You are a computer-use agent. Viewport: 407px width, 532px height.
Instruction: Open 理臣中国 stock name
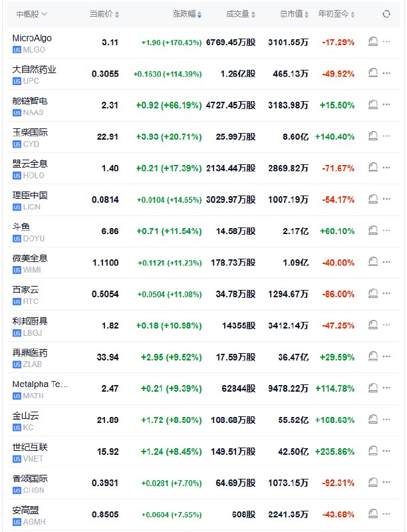click(x=30, y=196)
